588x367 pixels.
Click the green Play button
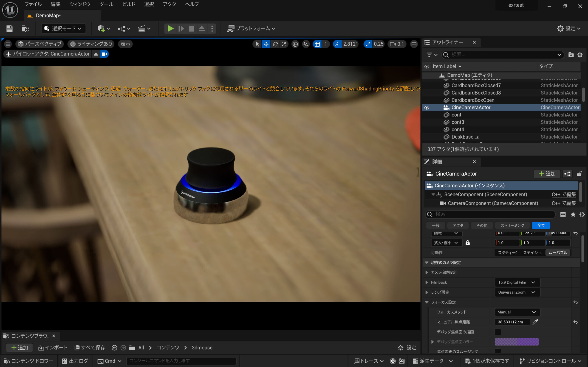pos(170,29)
